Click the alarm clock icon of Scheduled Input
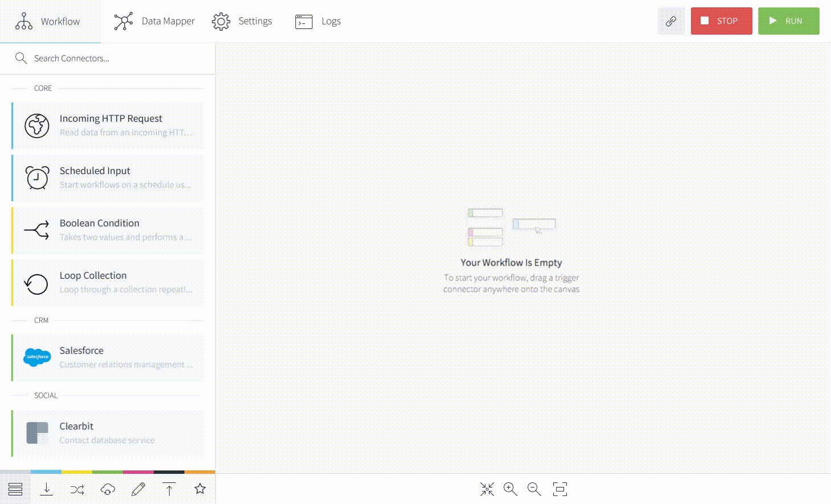This screenshot has height=504, width=831. 37,177
